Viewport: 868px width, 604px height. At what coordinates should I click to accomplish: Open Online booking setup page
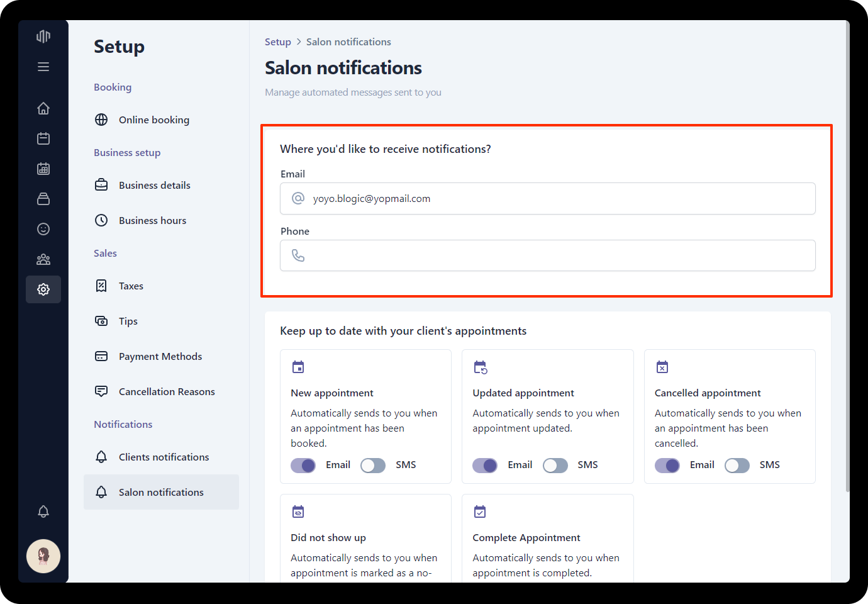coord(153,120)
